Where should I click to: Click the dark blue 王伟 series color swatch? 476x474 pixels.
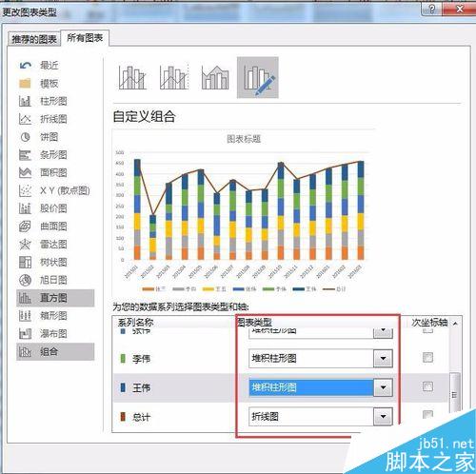[123, 387]
